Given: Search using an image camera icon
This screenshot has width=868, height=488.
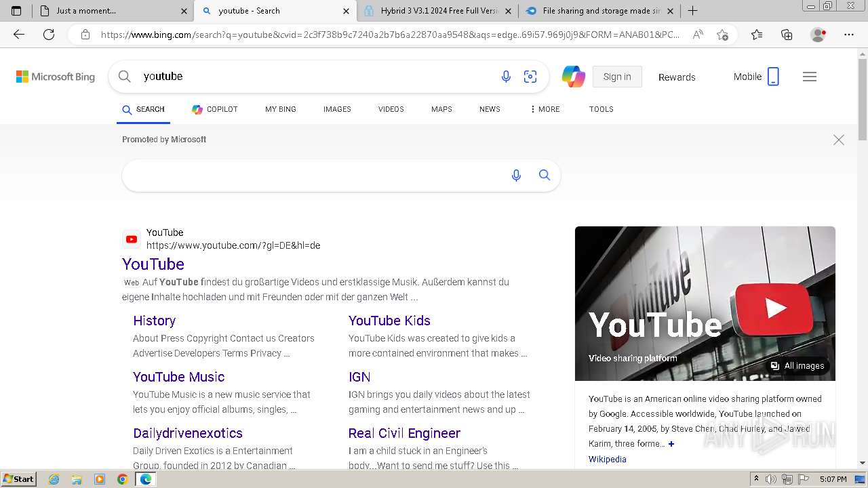Looking at the screenshot, I should point(530,77).
